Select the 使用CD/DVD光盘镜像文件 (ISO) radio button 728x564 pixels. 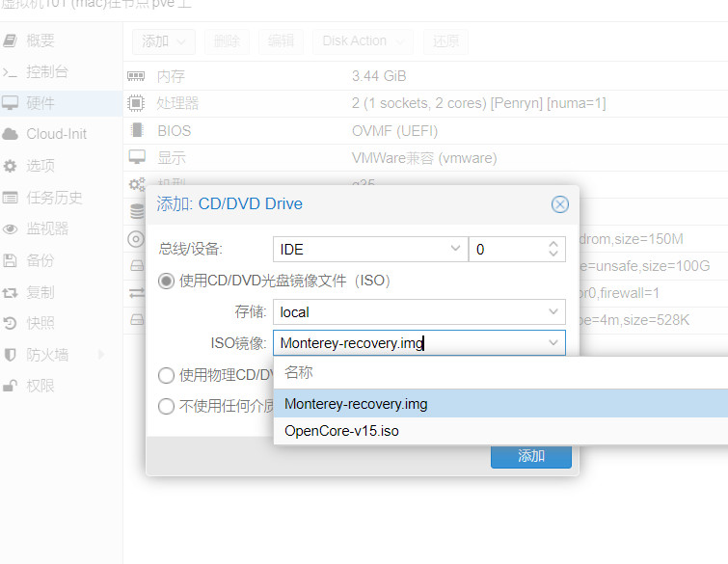tap(166, 281)
